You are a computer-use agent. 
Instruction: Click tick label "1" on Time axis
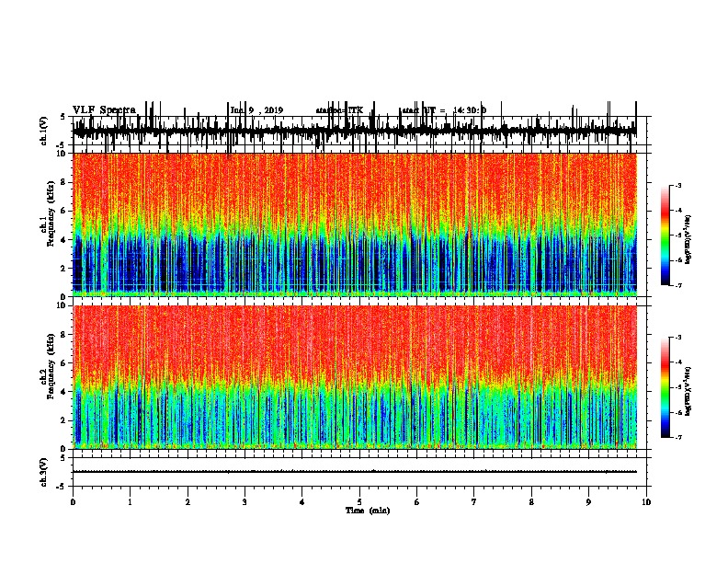[130, 502]
